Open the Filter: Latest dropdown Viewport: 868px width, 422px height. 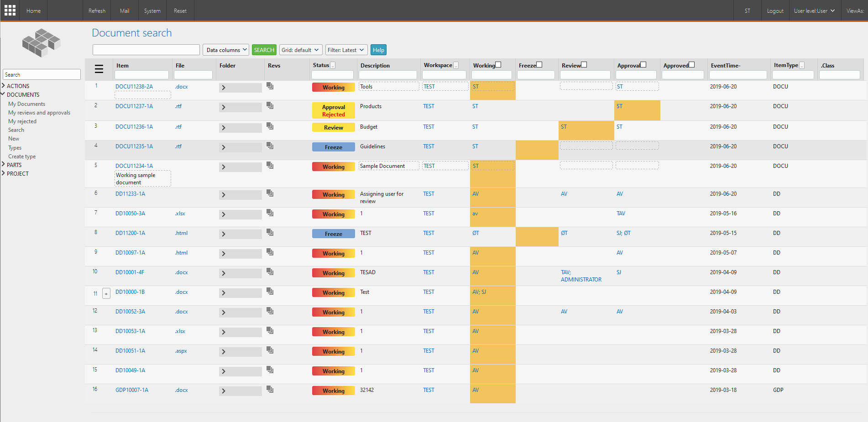346,50
